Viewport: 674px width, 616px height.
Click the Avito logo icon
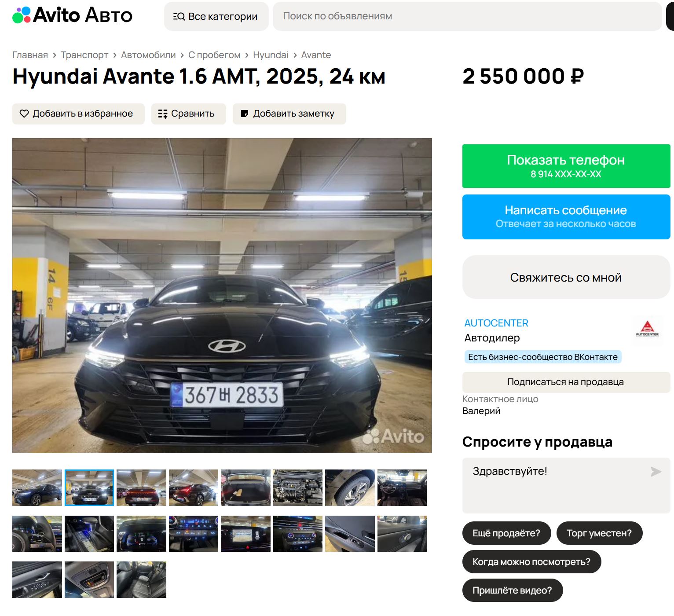pyautogui.click(x=22, y=15)
